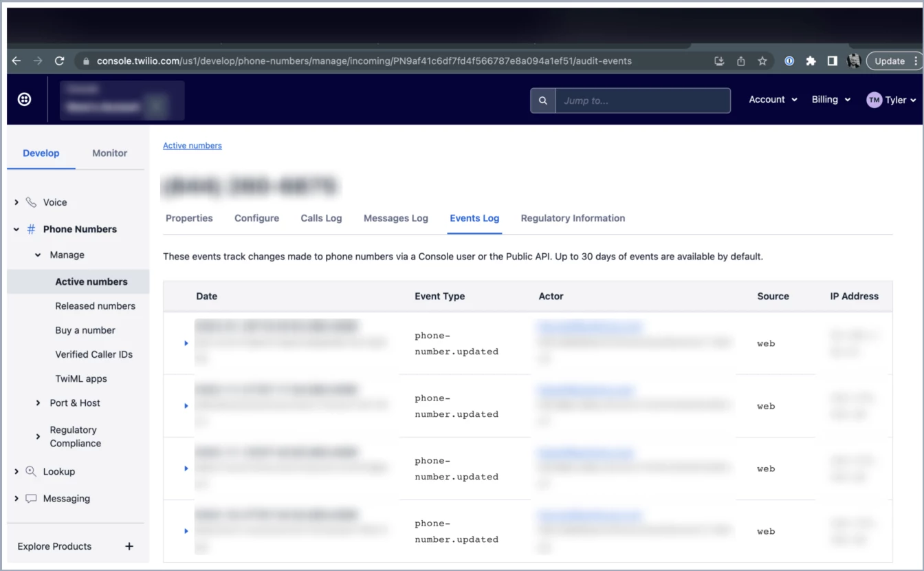The height and width of the screenshot is (571, 924).
Task: Toggle the browser side panel icon
Action: tap(832, 61)
